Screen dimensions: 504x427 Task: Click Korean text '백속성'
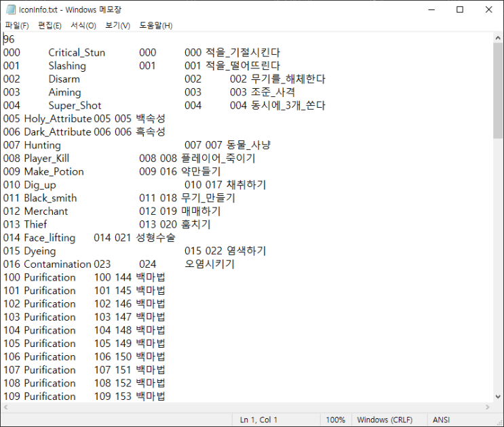(x=151, y=119)
